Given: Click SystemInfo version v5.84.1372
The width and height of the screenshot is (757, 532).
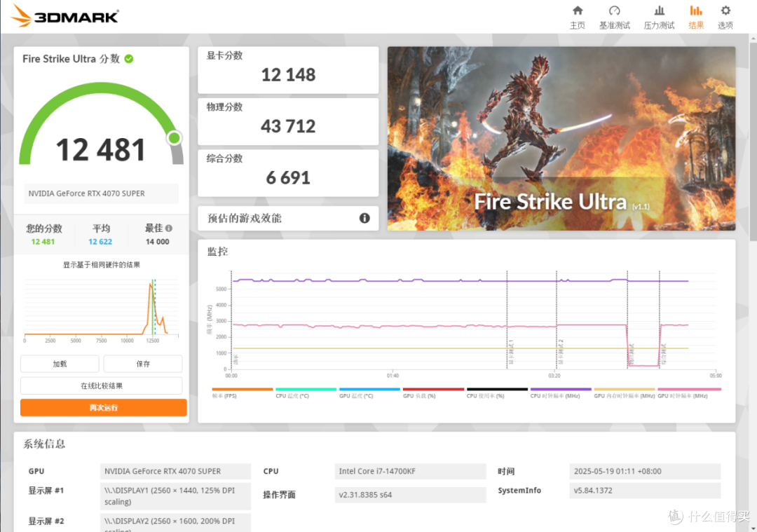Looking at the screenshot, I should [x=645, y=491].
